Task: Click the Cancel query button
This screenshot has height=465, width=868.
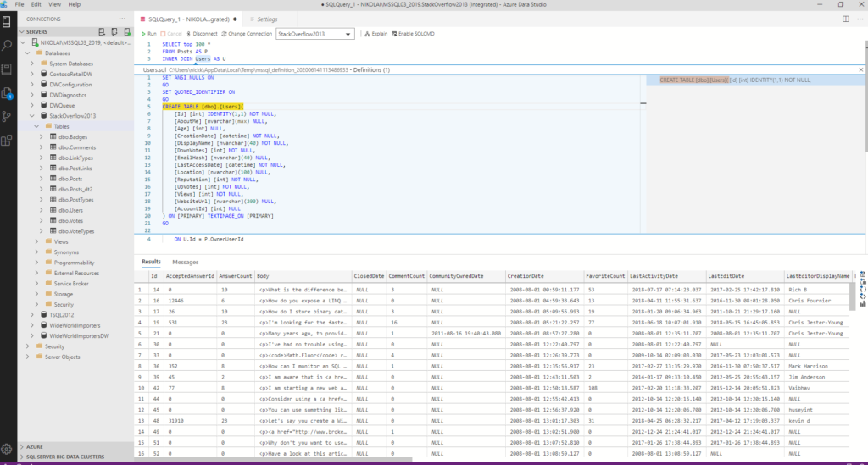Action: [171, 34]
